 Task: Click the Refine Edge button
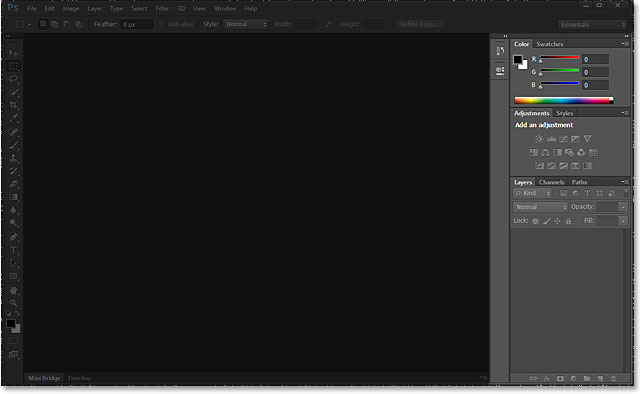click(x=420, y=24)
